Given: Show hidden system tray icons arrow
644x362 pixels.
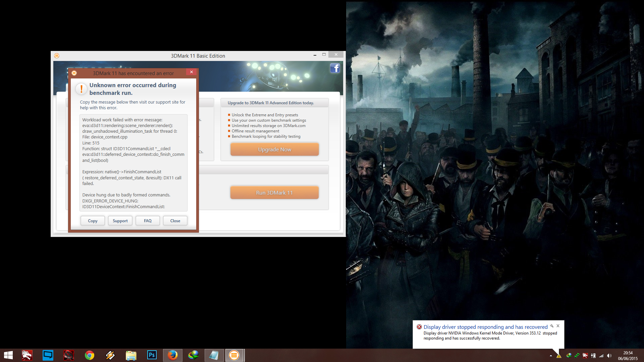Looking at the screenshot, I should [x=551, y=356].
